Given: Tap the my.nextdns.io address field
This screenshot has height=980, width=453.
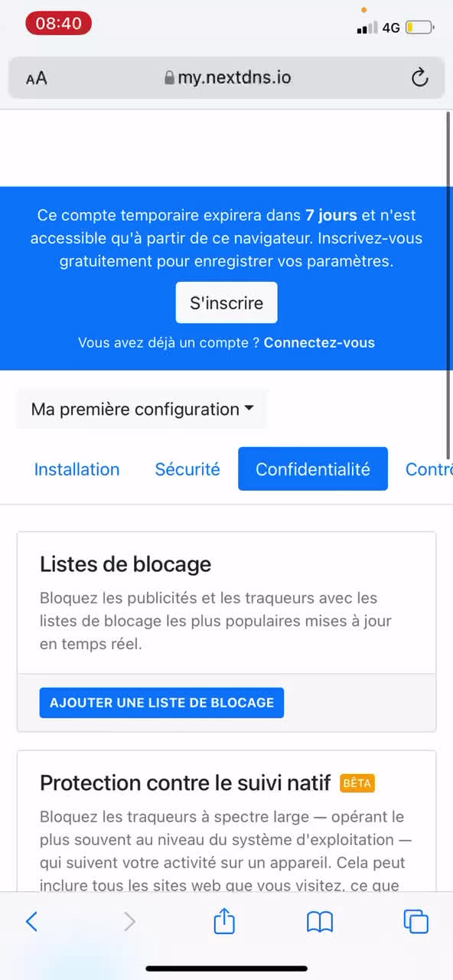Looking at the screenshot, I should click(226, 77).
